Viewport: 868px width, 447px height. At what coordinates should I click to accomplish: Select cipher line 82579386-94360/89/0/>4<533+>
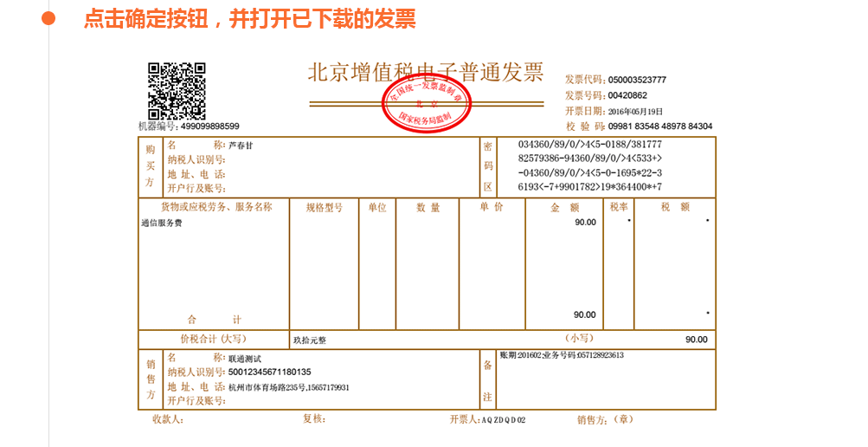[590, 159]
